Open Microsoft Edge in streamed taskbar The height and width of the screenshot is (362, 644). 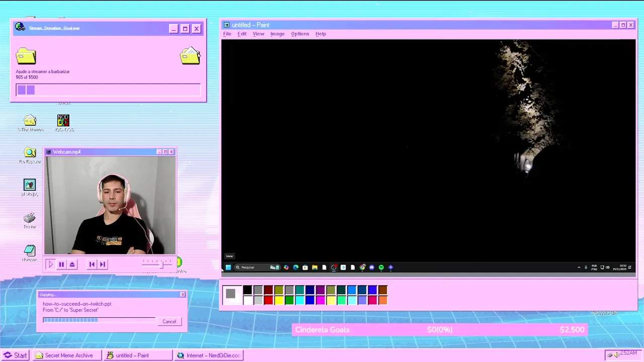[x=296, y=267]
